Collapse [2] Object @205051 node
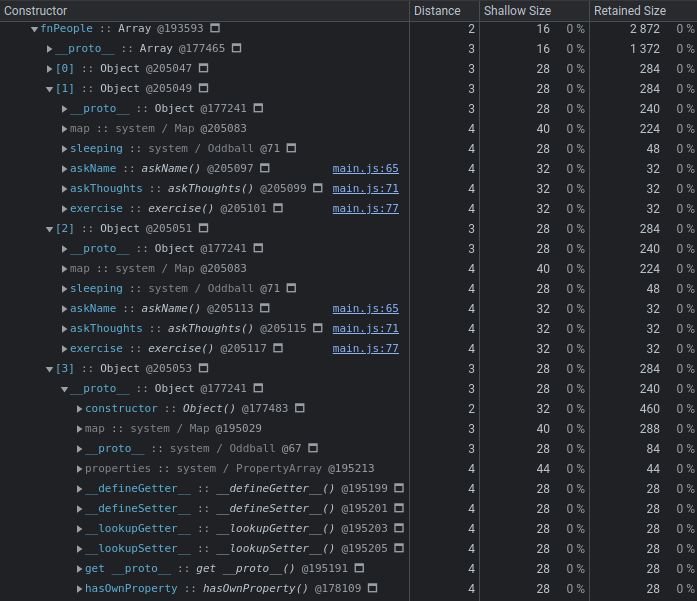This screenshot has width=697, height=601. tap(49, 229)
